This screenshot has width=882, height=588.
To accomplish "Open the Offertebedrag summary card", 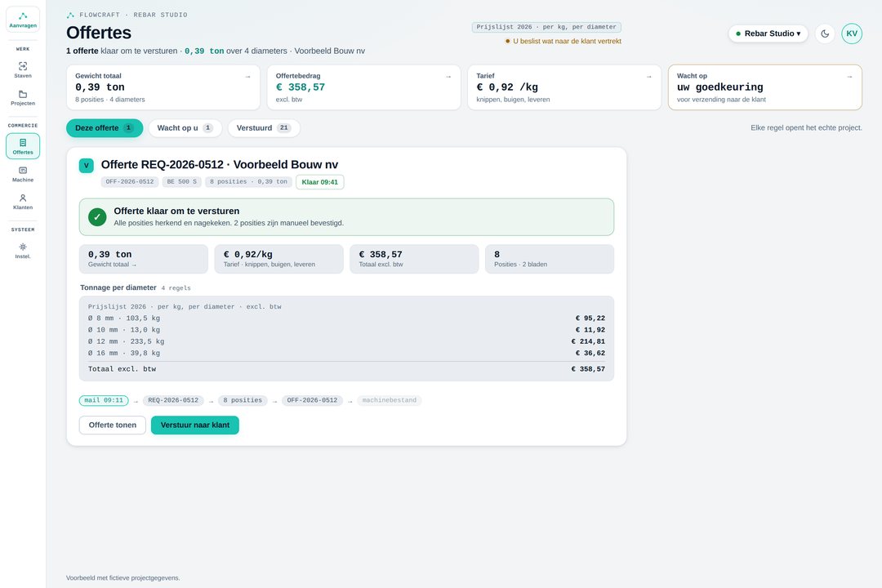I will click(363, 87).
